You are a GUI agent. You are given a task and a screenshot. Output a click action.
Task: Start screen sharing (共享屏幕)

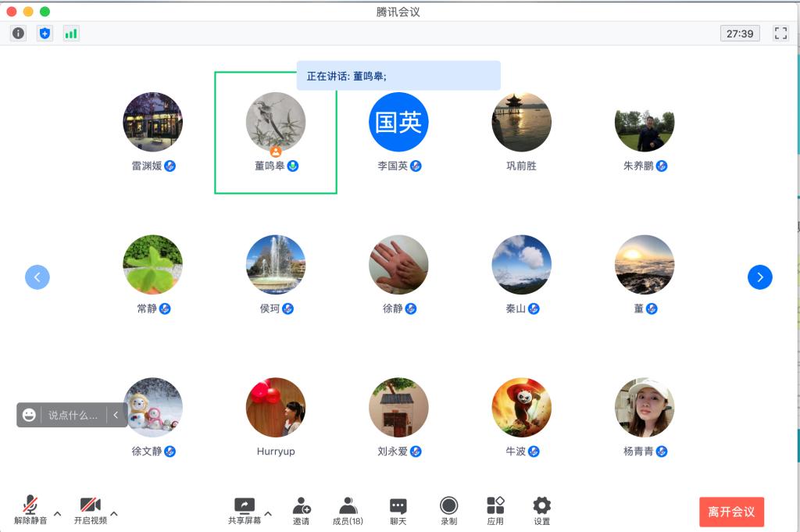coord(245,509)
